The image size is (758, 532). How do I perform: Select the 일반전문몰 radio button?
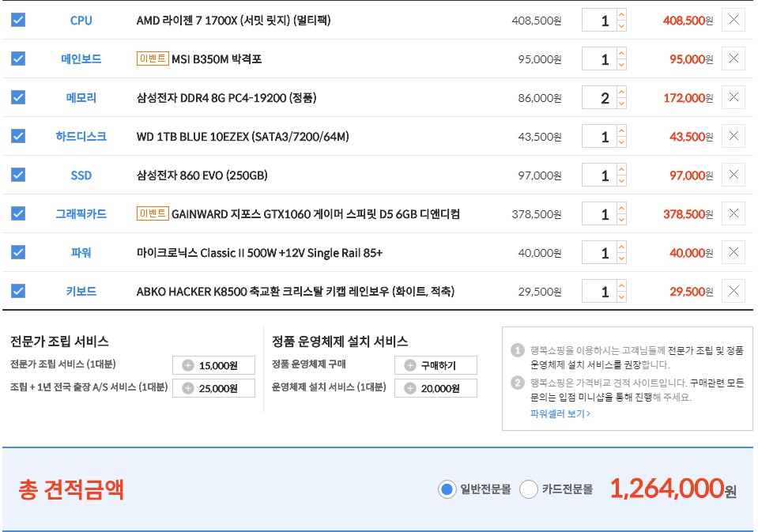click(x=447, y=489)
